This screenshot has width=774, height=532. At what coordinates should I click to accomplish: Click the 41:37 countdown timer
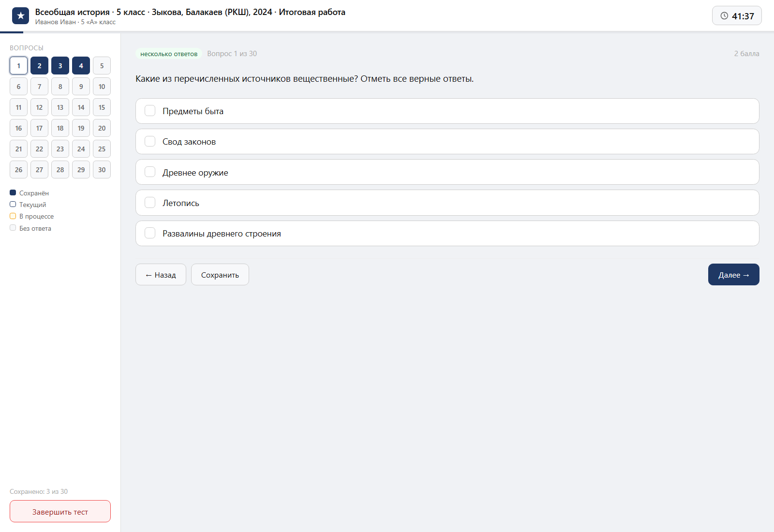737,16
